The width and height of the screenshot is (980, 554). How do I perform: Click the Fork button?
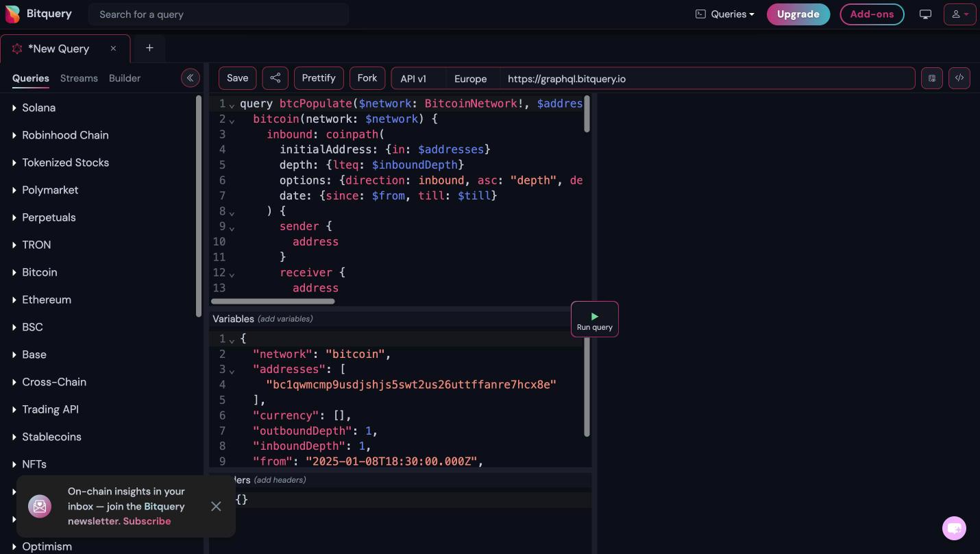pyautogui.click(x=367, y=78)
